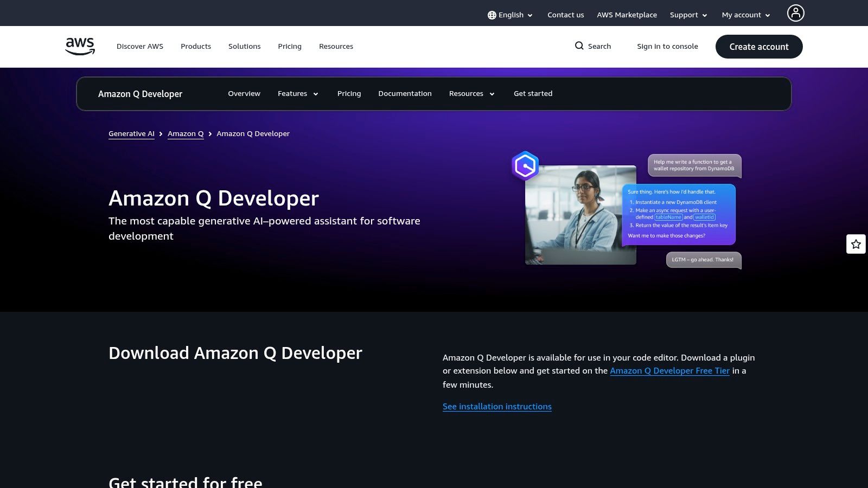Click the Amazon Q Developer nav title
This screenshot has height=488, width=868.
(140, 94)
